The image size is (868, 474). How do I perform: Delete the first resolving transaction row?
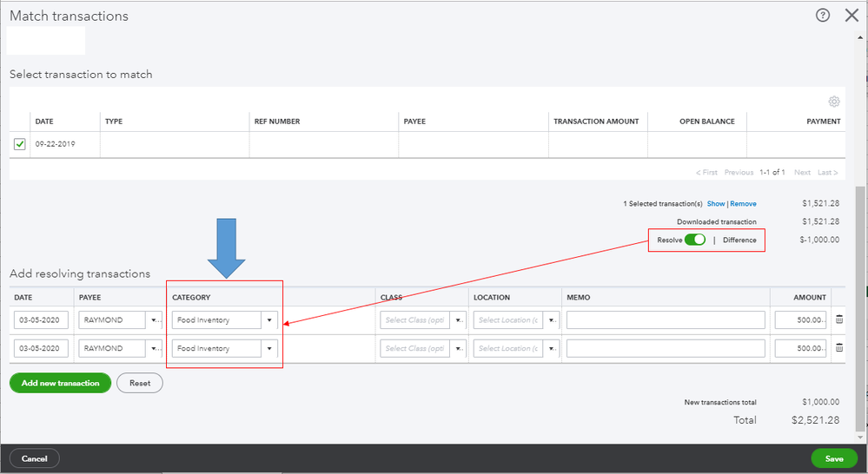point(839,319)
